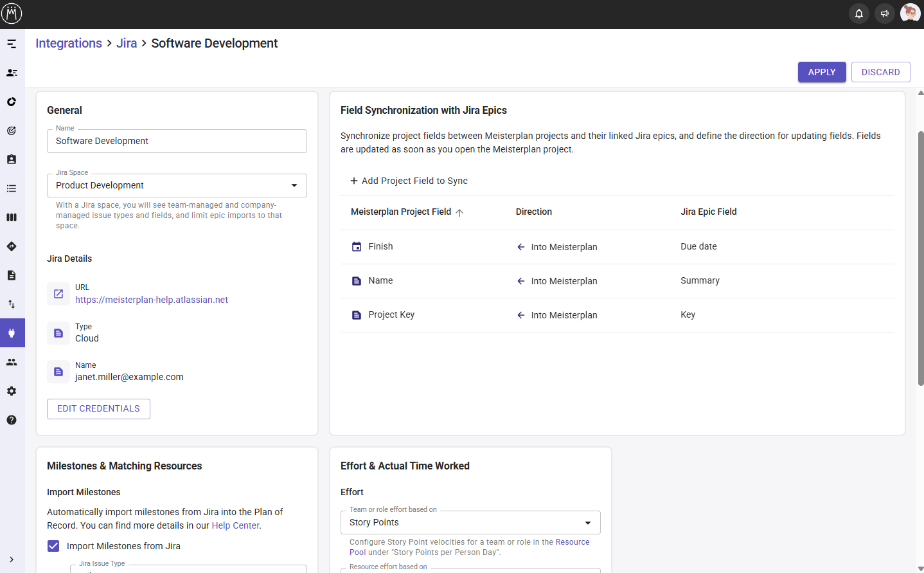
Task: Sort by Meisterplan Project Field arrow
Action: click(459, 213)
